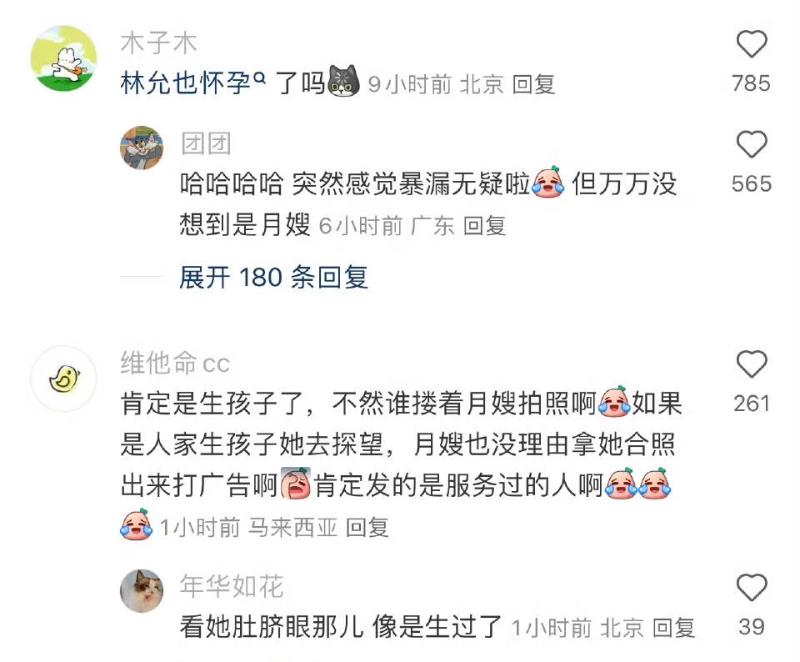Image resolution: width=800 pixels, height=662 pixels.
Task: Open 团团's cartoon cat avatar
Action: tap(142, 148)
